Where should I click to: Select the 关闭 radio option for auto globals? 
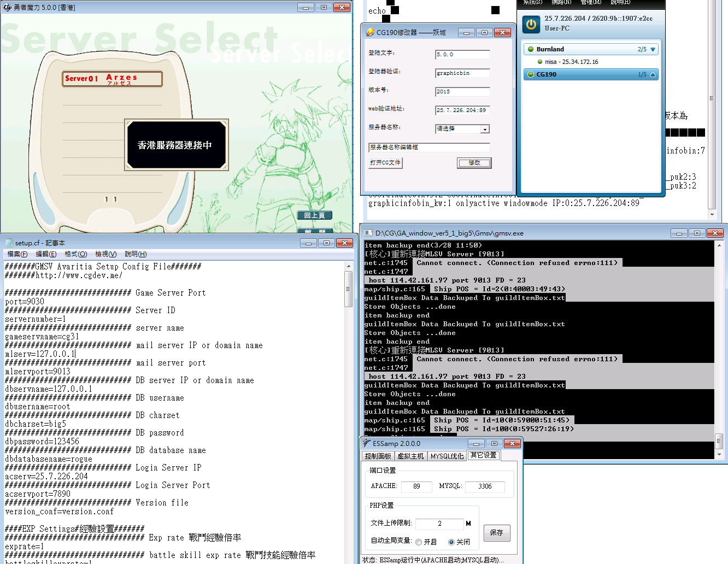(451, 542)
